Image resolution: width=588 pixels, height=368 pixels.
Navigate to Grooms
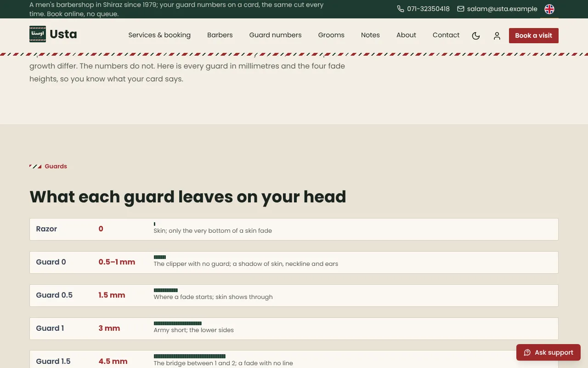(x=331, y=35)
